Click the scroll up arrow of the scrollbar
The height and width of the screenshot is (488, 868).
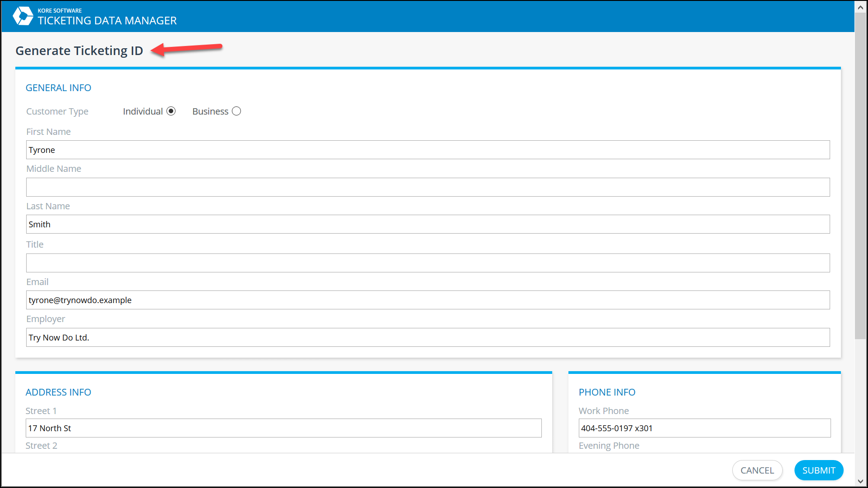pyautogui.click(x=861, y=7)
